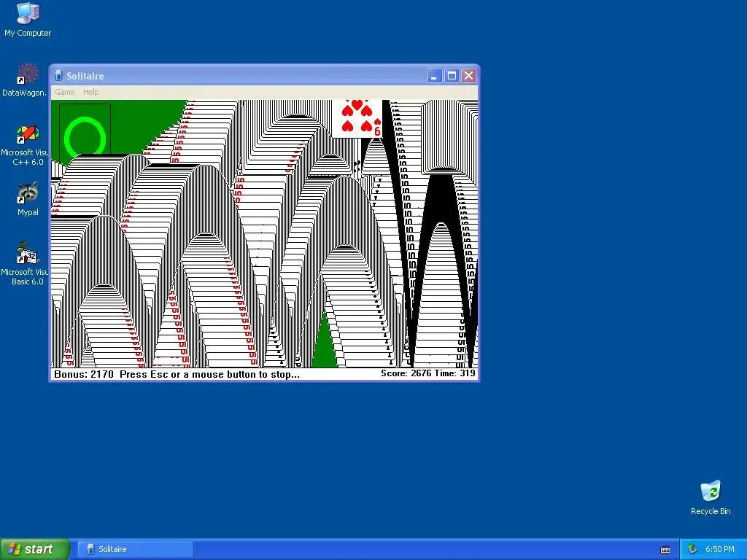Click the six of hearts card
The image size is (747, 560).
tap(357, 119)
